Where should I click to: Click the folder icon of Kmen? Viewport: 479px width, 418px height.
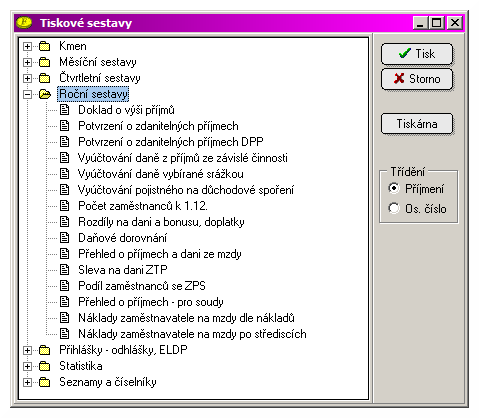click(45, 46)
